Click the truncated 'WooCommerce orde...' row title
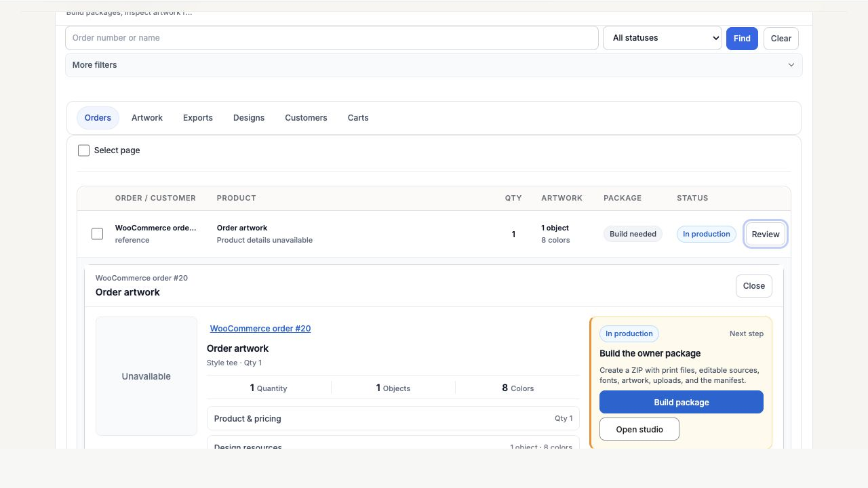Viewport: 868px width, 488px height. click(156, 228)
